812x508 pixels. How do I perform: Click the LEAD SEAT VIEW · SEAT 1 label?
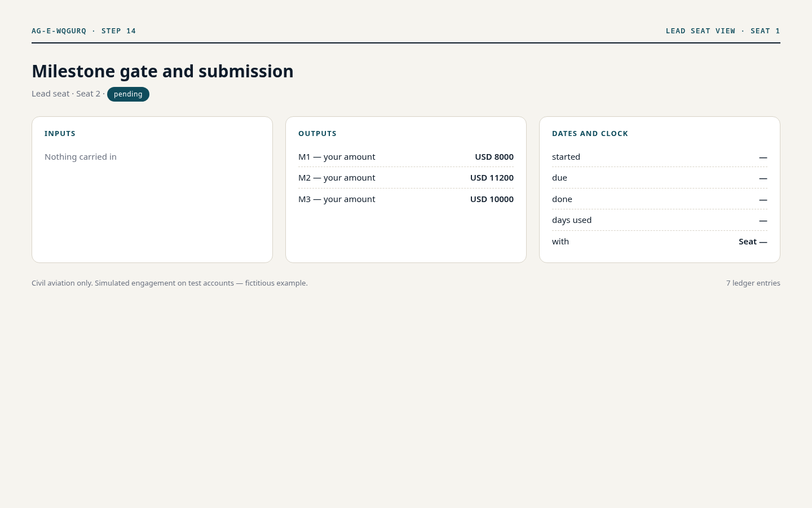point(723,31)
